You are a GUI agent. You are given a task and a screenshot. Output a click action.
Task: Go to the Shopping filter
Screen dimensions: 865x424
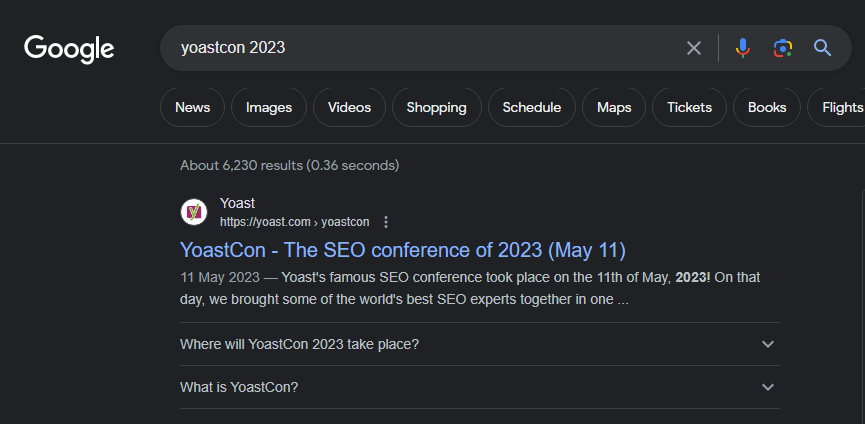click(436, 107)
